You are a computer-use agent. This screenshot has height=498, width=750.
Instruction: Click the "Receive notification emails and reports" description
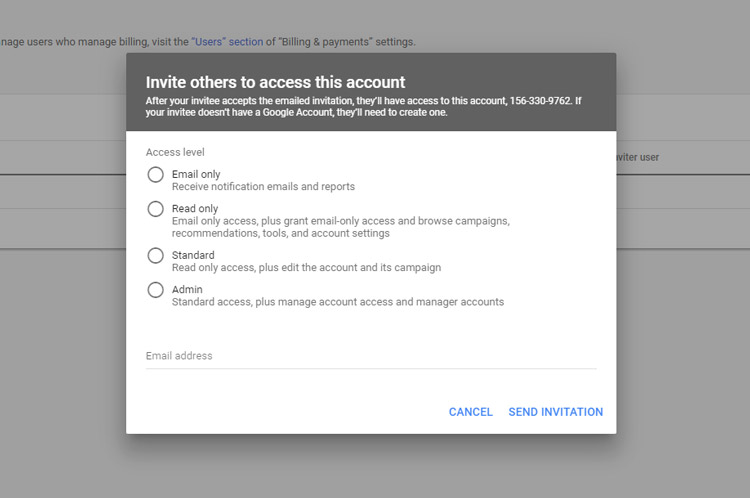click(263, 187)
